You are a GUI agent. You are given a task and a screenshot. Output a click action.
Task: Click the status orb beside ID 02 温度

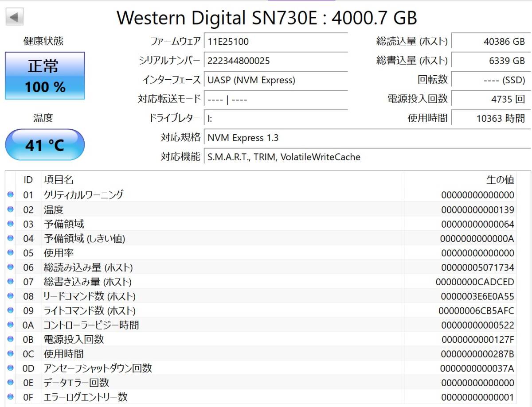(x=11, y=209)
